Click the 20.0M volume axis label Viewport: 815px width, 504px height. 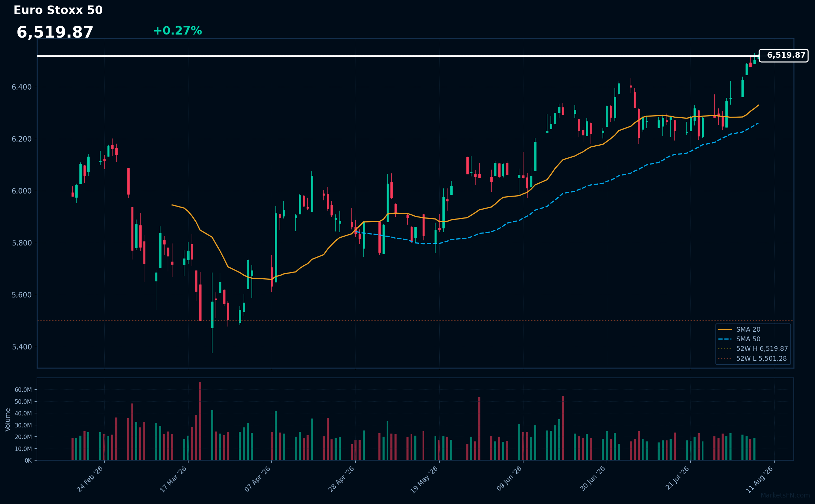[23, 437]
